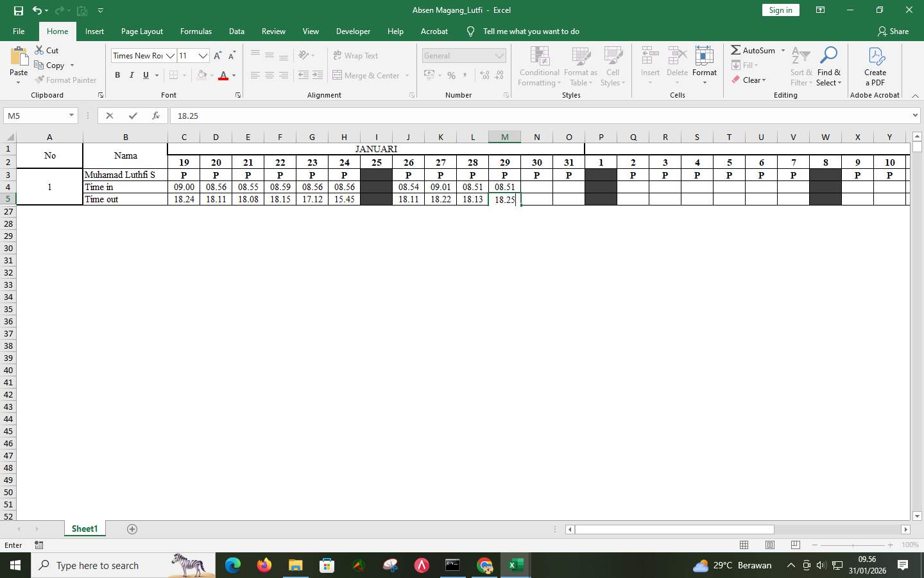Click the Create a PDF button

click(x=875, y=67)
